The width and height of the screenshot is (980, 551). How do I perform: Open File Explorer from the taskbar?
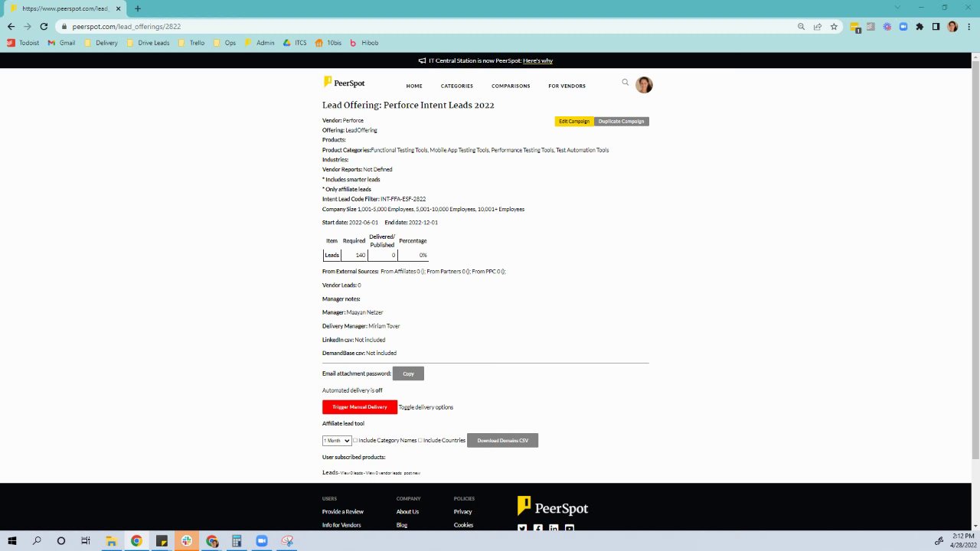[x=111, y=541]
